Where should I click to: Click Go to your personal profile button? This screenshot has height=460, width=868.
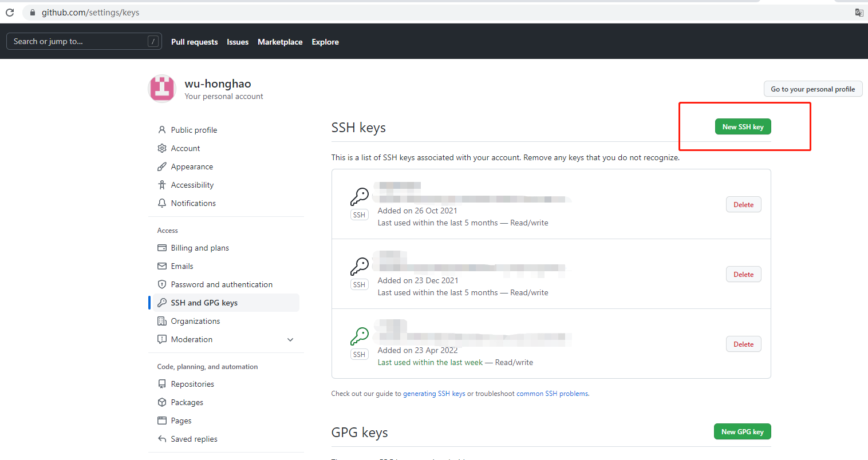pyautogui.click(x=813, y=89)
